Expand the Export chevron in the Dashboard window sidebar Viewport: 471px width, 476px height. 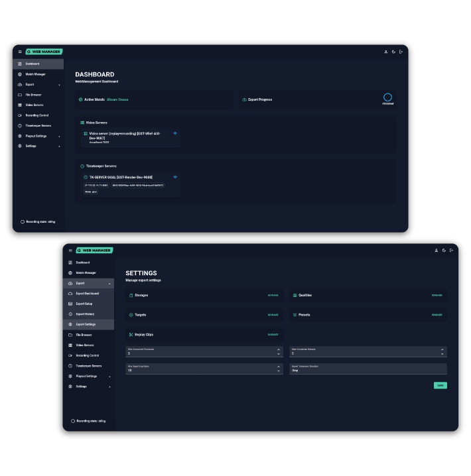pyautogui.click(x=59, y=85)
